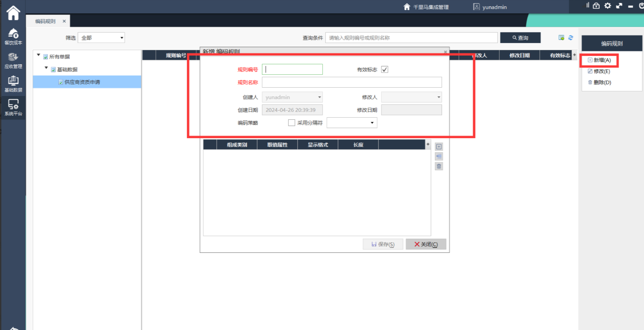Image resolution: width=644 pixels, height=330 pixels.
Task: Click the lock screen icon in top bar
Action: coord(596,6)
